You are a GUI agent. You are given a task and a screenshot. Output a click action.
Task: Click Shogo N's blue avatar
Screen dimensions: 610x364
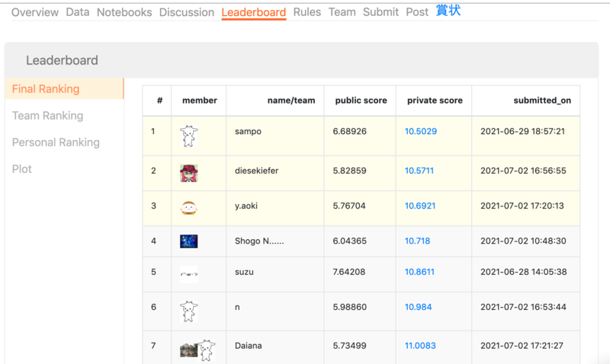coord(188,241)
